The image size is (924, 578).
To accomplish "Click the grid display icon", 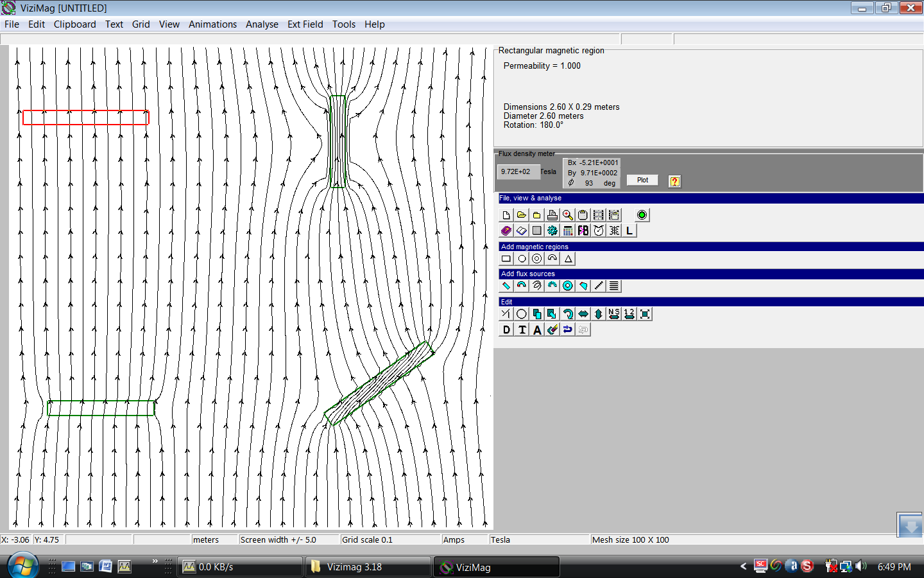I will tap(537, 231).
